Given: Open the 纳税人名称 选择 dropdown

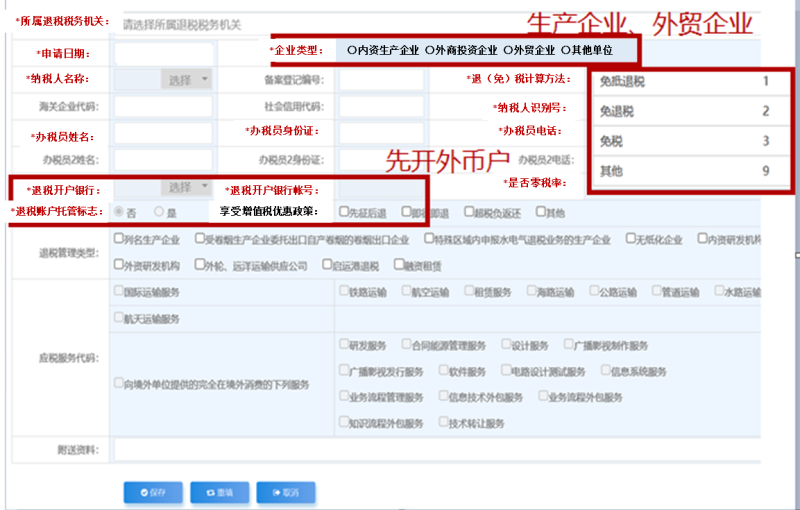Looking at the screenshot, I should (186, 79).
